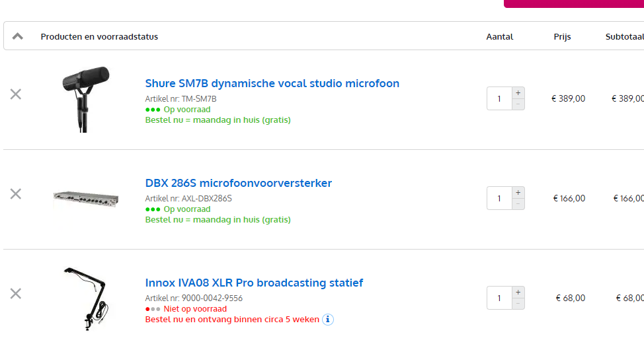Increase Innox IVA08 quantity with plus
The width and height of the screenshot is (644, 346).
(518, 293)
